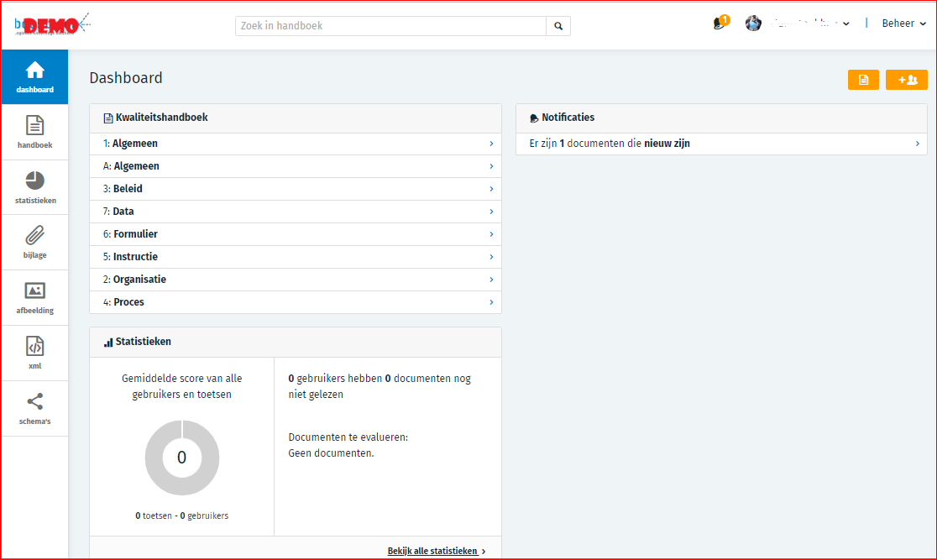Screen dimensions: 937x560
Task: Click the Kwaliteitshandboek document icon
Action: (108, 118)
